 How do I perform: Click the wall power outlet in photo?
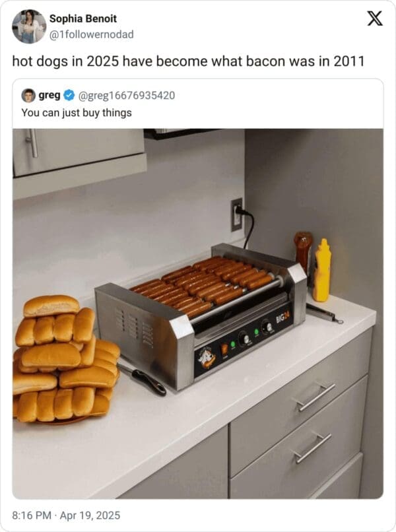[x=236, y=215]
